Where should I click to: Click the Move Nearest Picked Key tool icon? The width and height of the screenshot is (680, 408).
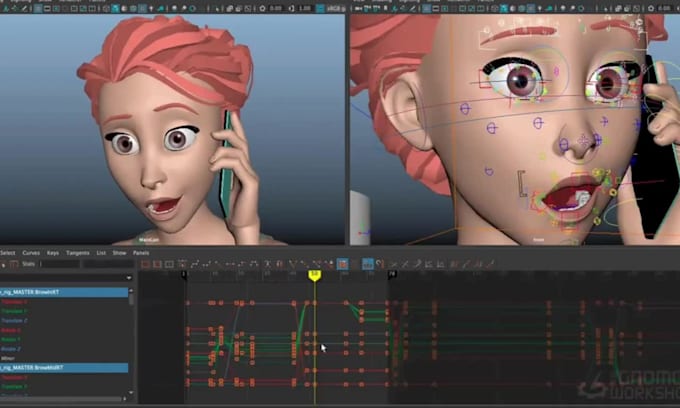[3, 264]
